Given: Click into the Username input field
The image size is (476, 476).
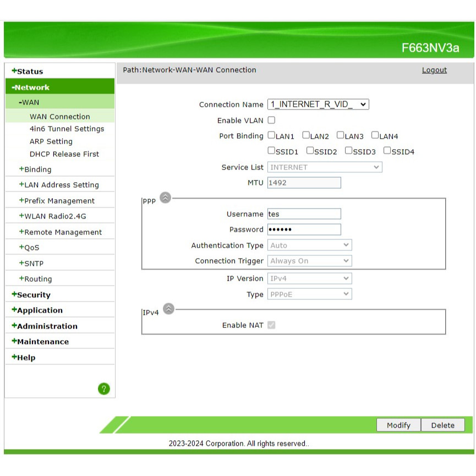Looking at the screenshot, I should point(304,214).
